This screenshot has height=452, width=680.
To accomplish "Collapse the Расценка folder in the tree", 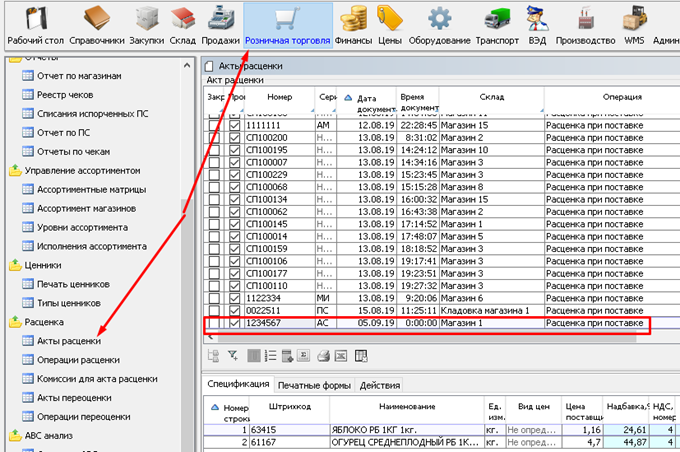I will tap(15, 323).
